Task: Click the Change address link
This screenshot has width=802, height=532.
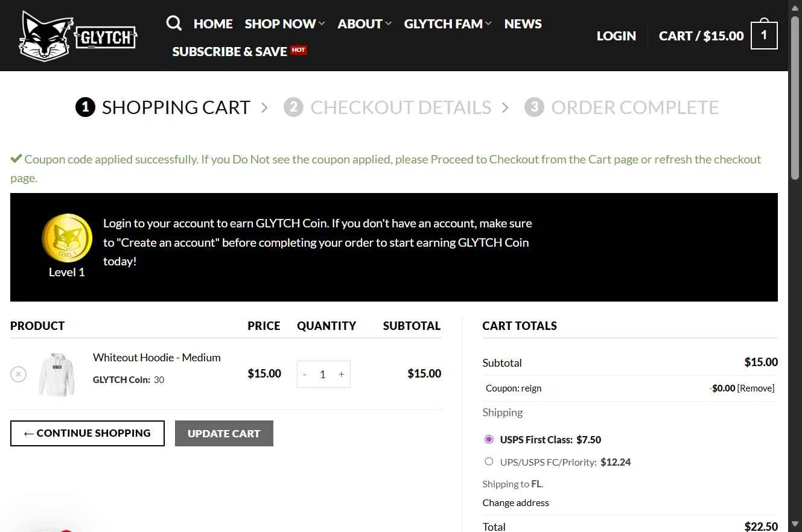Action: [516, 502]
